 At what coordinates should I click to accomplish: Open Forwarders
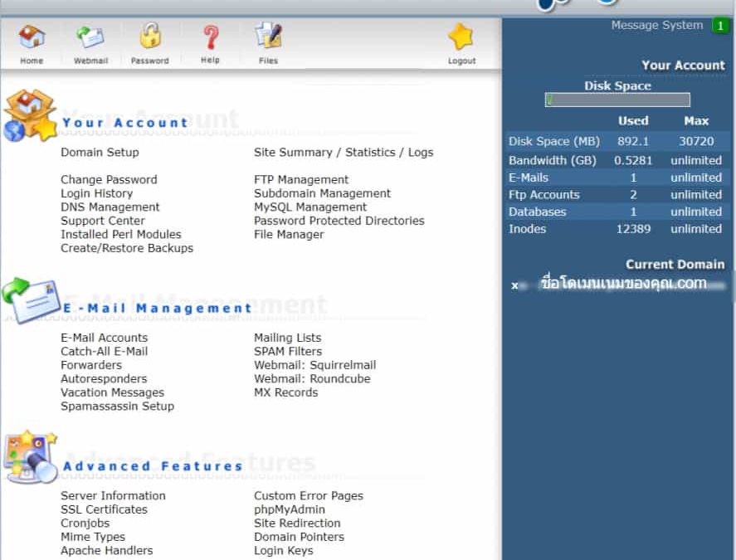[91, 365]
